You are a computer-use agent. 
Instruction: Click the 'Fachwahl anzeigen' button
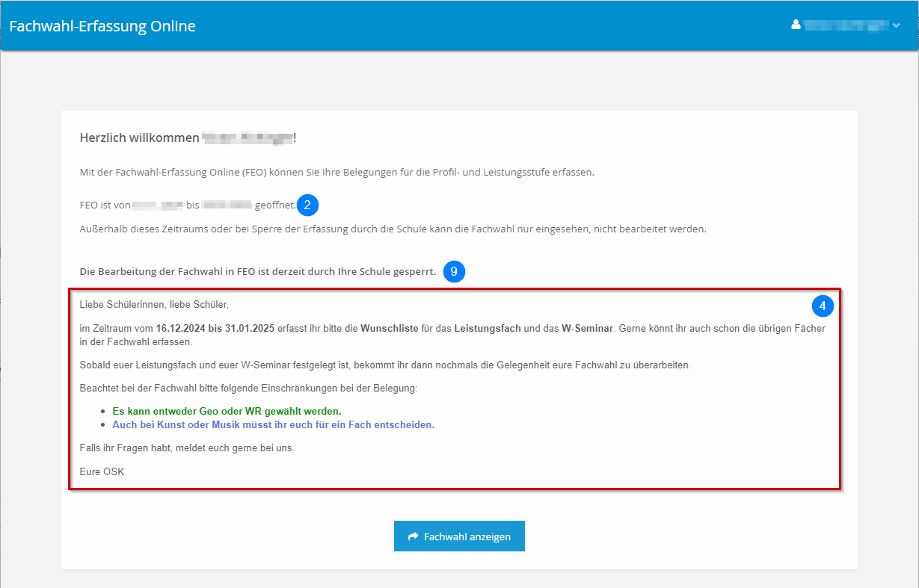459,536
